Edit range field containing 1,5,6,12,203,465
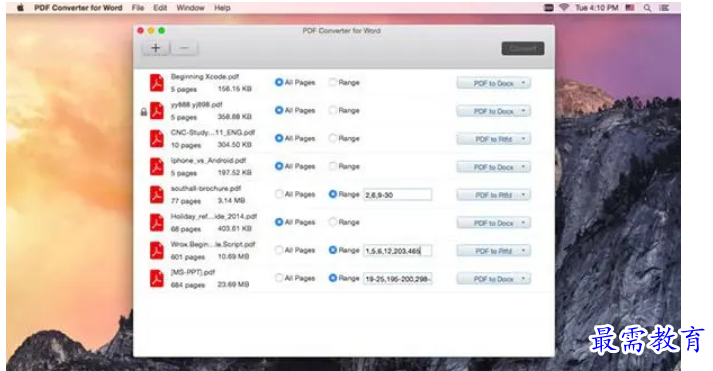This screenshot has height=371, width=713. coord(397,251)
